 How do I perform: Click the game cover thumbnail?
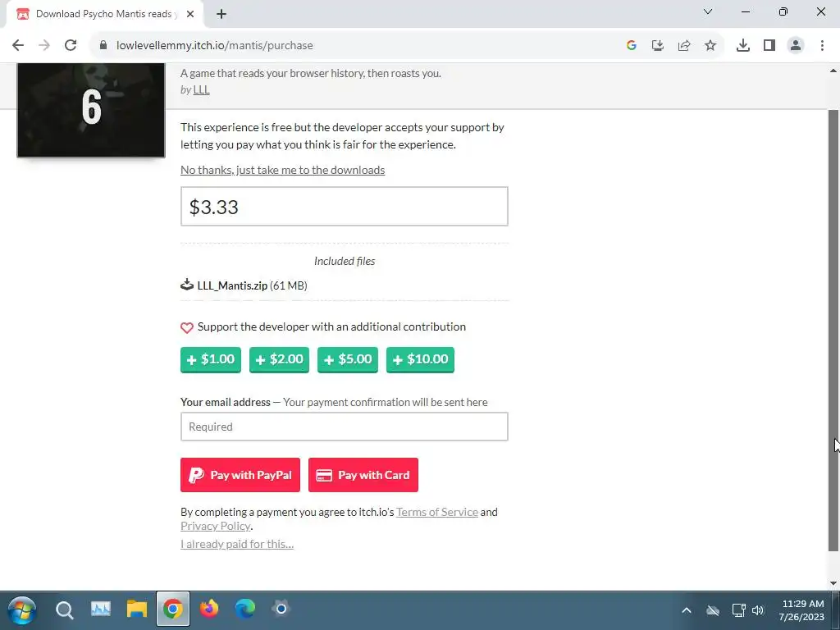[x=90, y=111]
